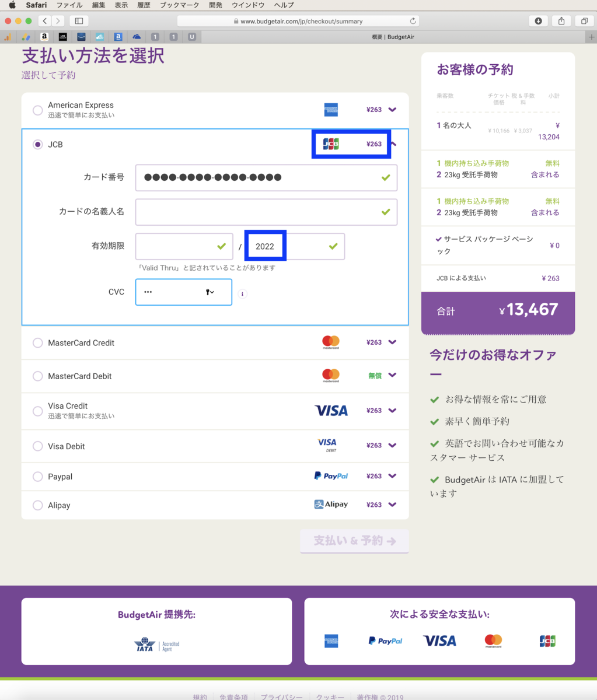This screenshot has width=597, height=700.
Task: Select the MasterCard Debit radio button
Action: click(38, 376)
